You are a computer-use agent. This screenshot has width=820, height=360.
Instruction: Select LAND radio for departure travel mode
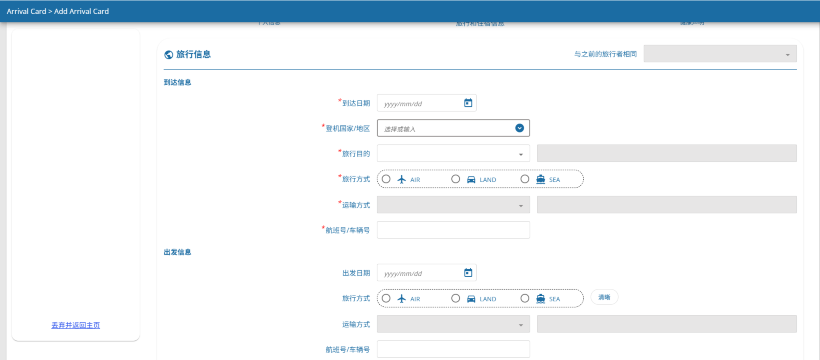tap(455, 298)
